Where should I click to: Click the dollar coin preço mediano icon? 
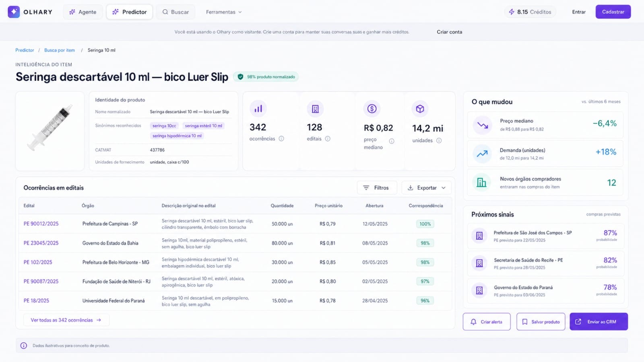coord(372,109)
